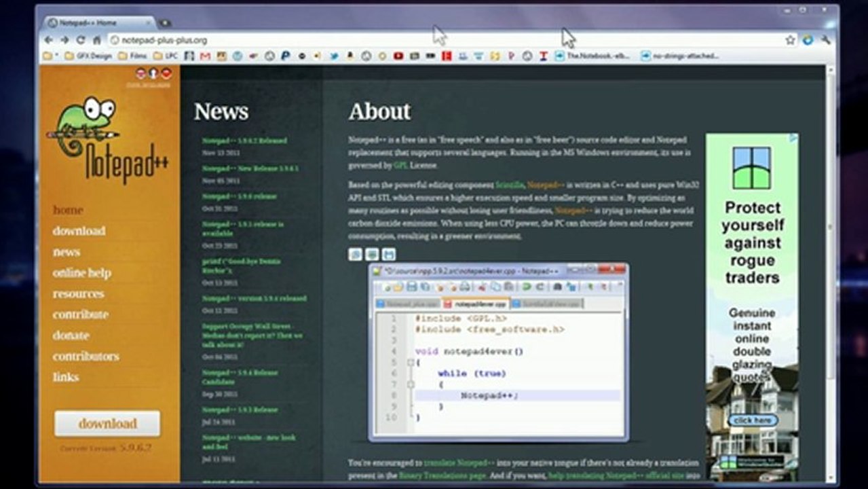Screen dimensions: 868x489
Task: Click the page vertical scrollbar
Action: pyautogui.click(x=831, y=272)
